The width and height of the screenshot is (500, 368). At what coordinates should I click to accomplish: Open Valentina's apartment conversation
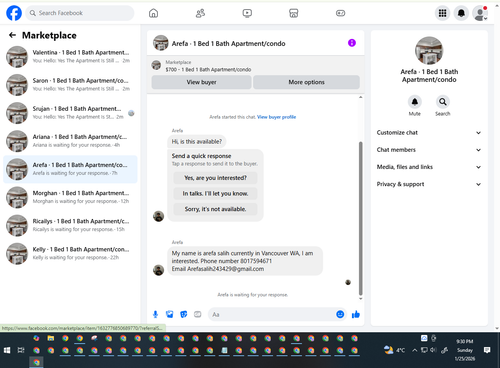pos(70,56)
